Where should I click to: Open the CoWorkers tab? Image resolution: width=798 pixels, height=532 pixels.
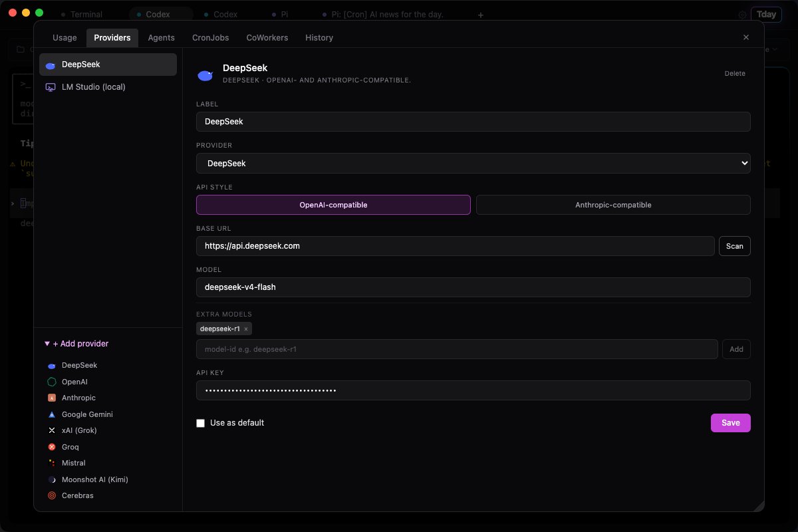[x=267, y=38]
